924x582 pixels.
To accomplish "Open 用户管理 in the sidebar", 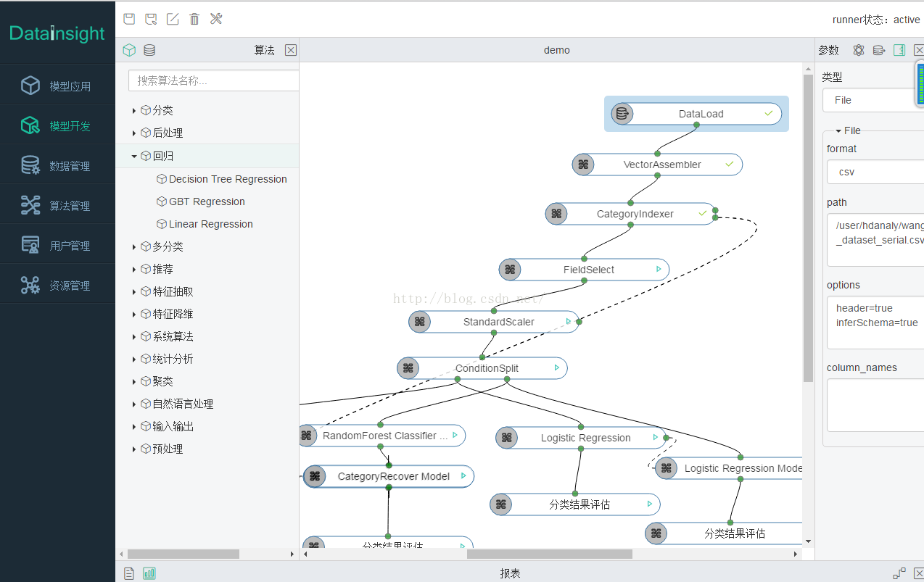I will pyautogui.click(x=57, y=246).
